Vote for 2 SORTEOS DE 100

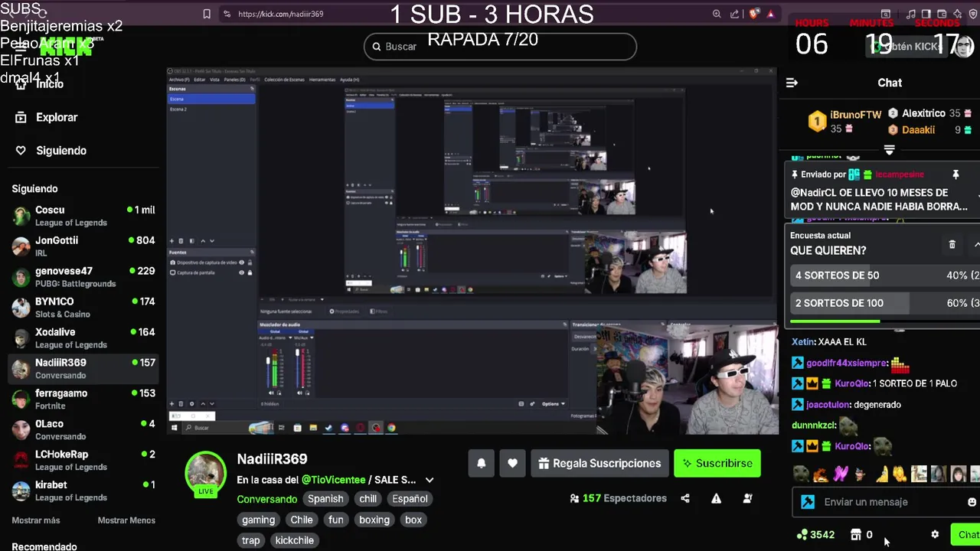pyautogui.click(x=884, y=303)
